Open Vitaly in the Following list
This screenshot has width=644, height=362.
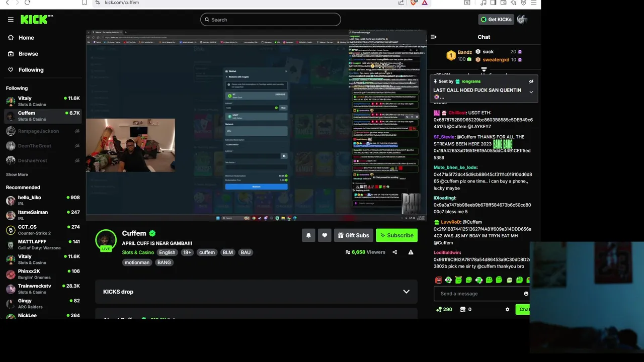tap(43, 101)
